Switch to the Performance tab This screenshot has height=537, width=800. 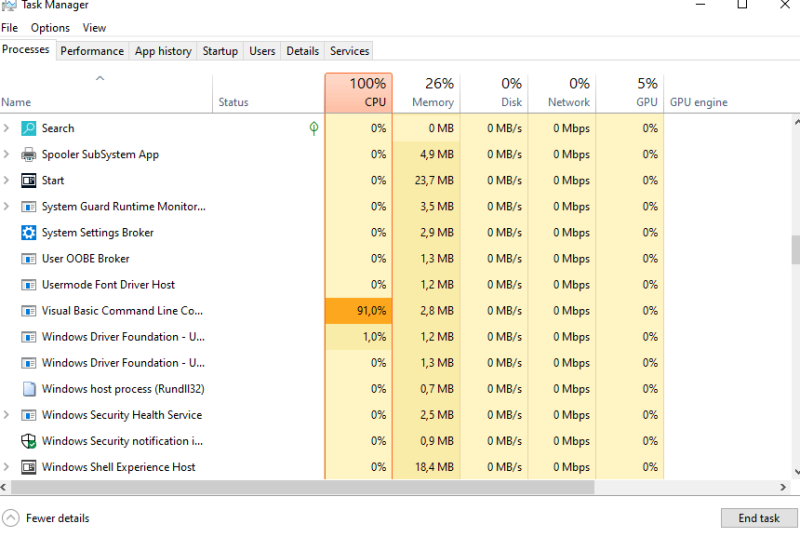[x=92, y=51]
